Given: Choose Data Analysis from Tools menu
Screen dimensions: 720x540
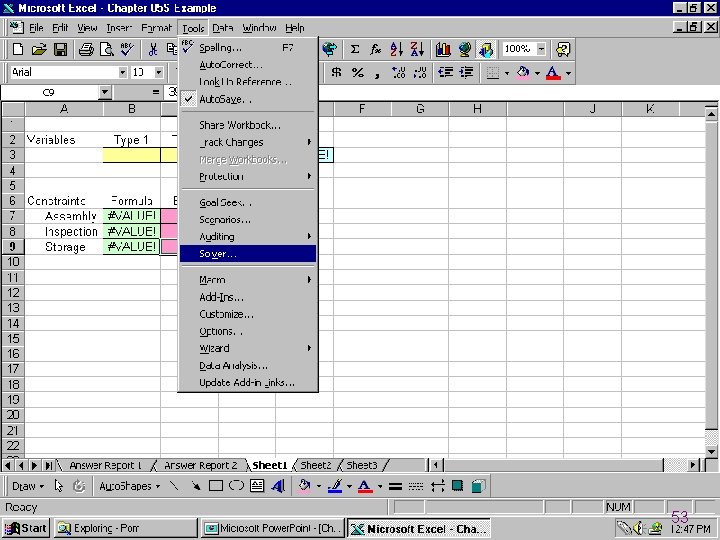Looking at the screenshot, I should point(248,366).
